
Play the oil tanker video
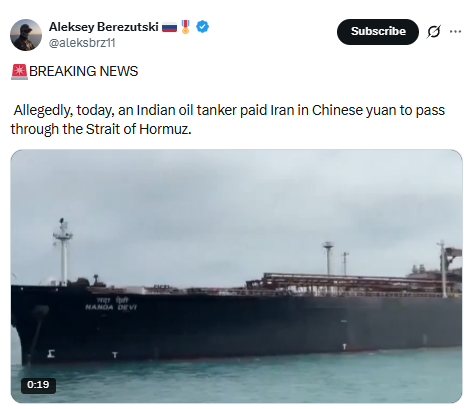(236, 276)
